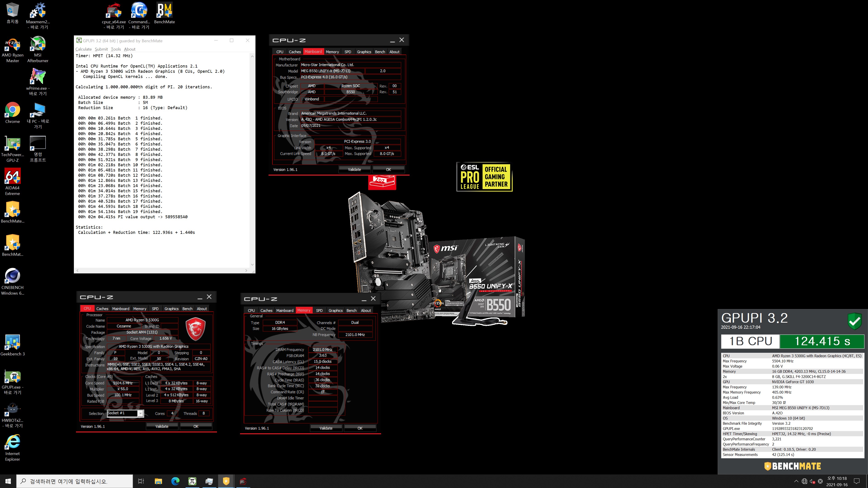868x488 pixels.
Task: Click the CPU-Z ROG-style icon on taskbar
Action: coord(243,481)
